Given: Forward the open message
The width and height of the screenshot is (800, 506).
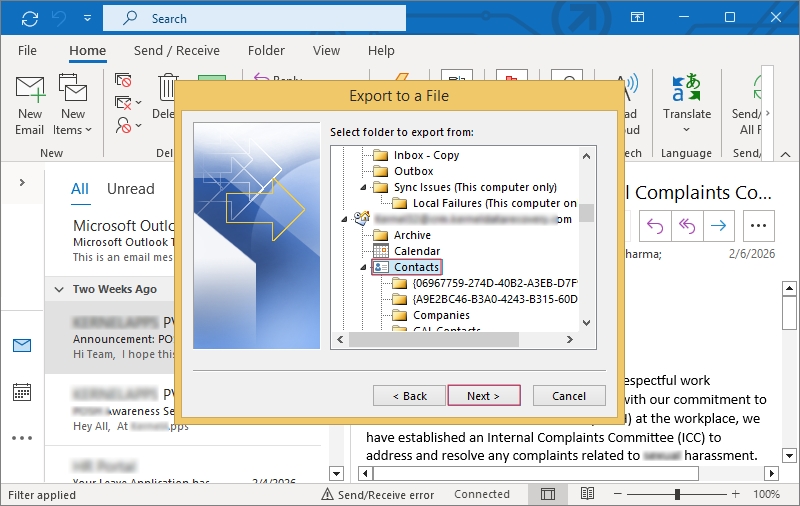Looking at the screenshot, I should pos(718,225).
